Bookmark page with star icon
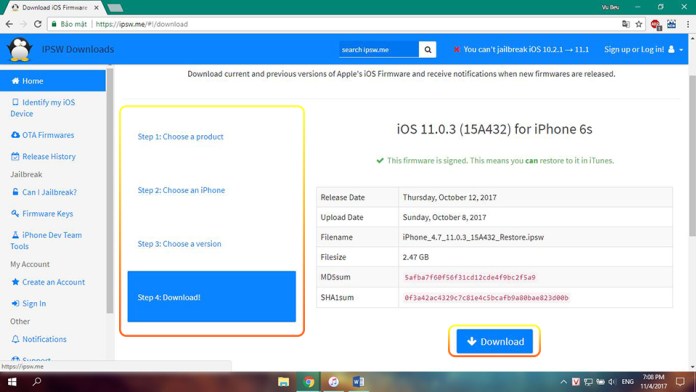The height and width of the screenshot is (392, 696). pos(639,24)
